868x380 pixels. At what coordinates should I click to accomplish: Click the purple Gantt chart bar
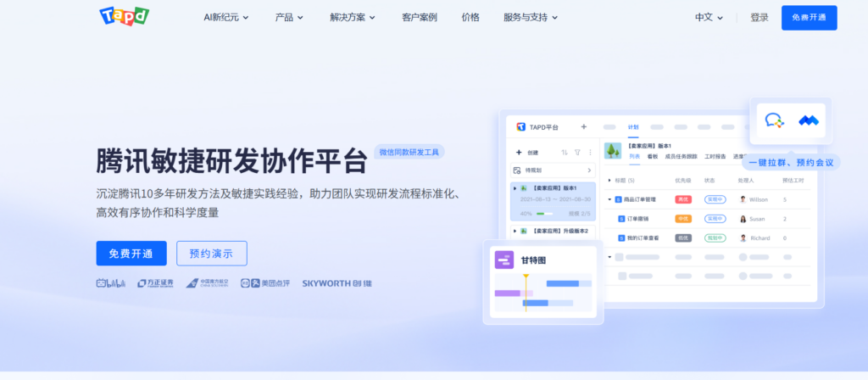(x=514, y=293)
